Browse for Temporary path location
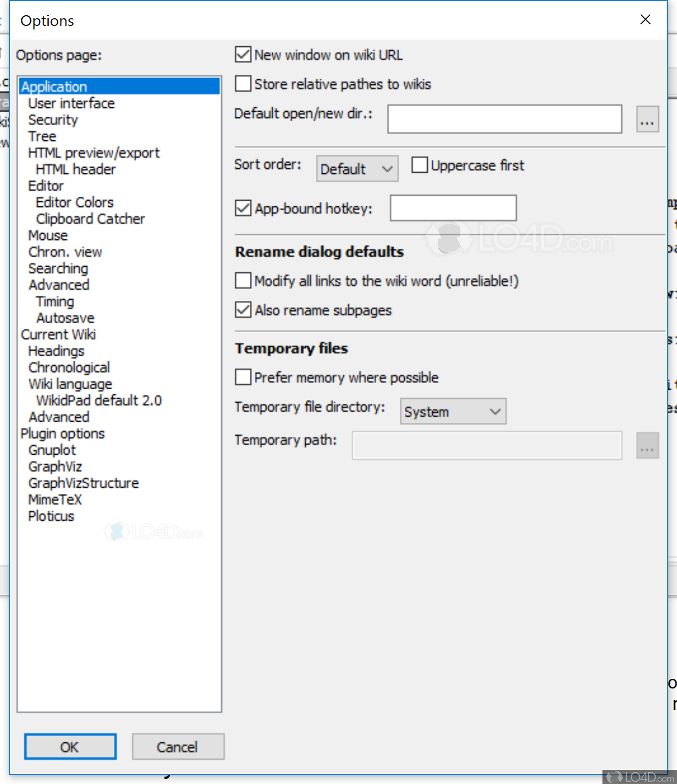 pos(648,445)
